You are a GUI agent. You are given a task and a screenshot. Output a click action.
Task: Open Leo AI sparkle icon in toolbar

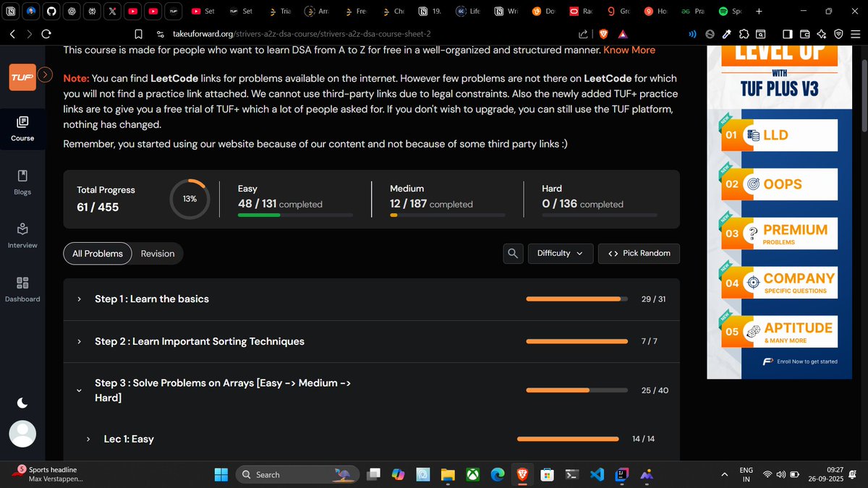[x=822, y=34]
